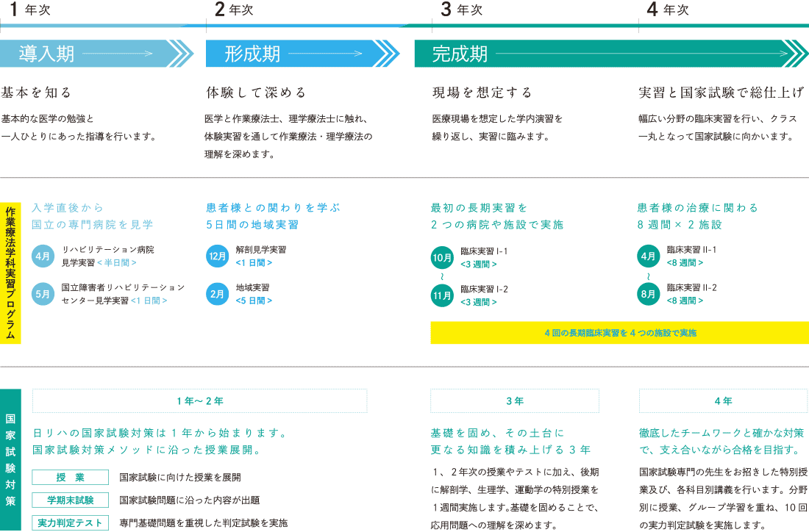The height and width of the screenshot is (532, 809).
Task: Select the 2月 circle beside 地域実習
Action: [x=218, y=294]
